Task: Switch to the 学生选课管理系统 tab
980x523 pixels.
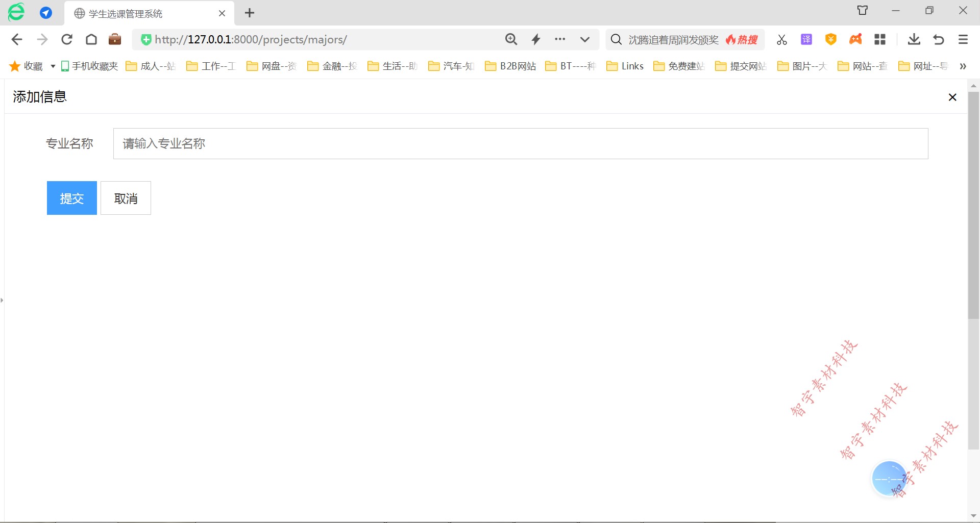Action: (126, 14)
